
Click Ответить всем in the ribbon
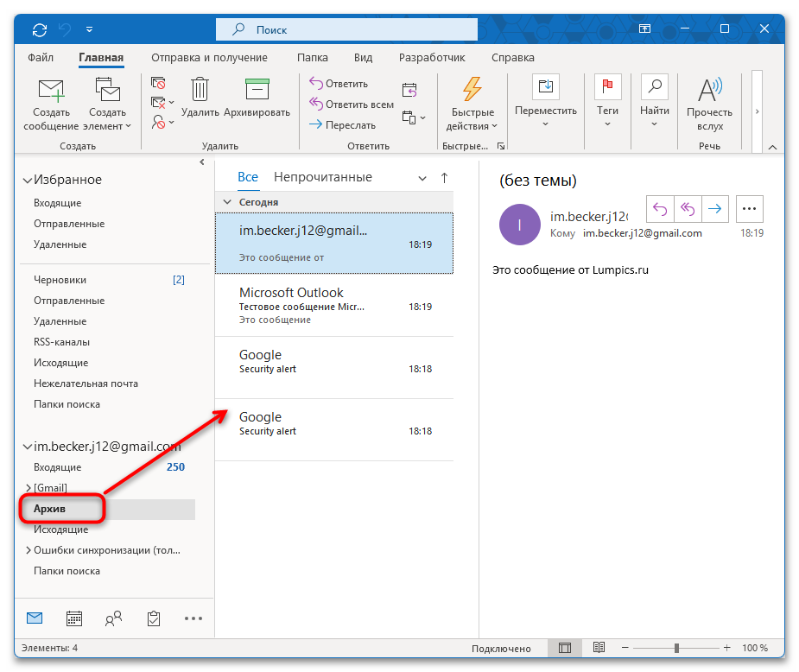(352, 104)
